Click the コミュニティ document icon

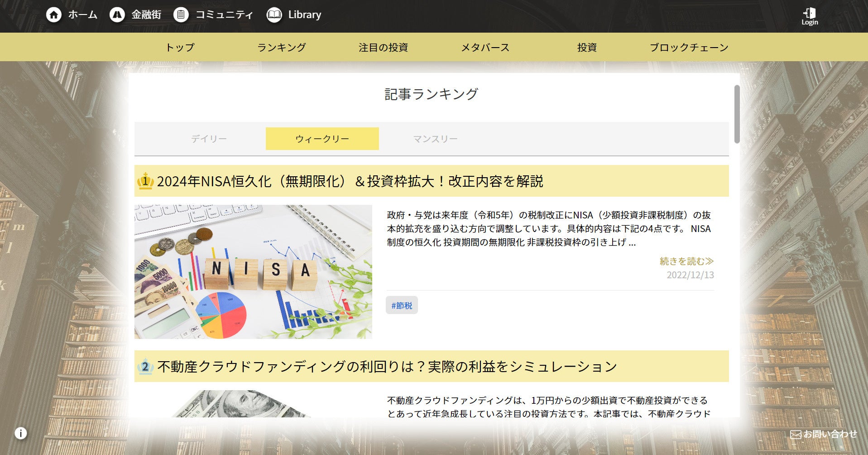click(181, 15)
